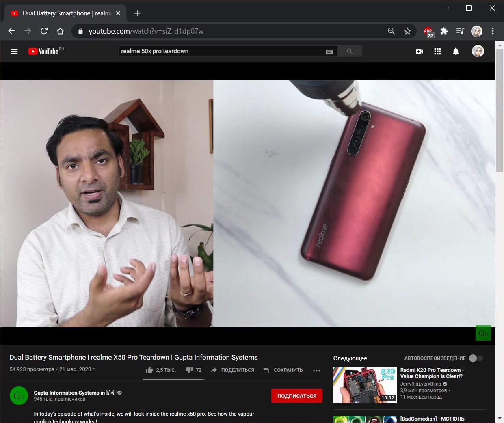Open the YouTube apps grid
504x423 pixels.
click(437, 51)
